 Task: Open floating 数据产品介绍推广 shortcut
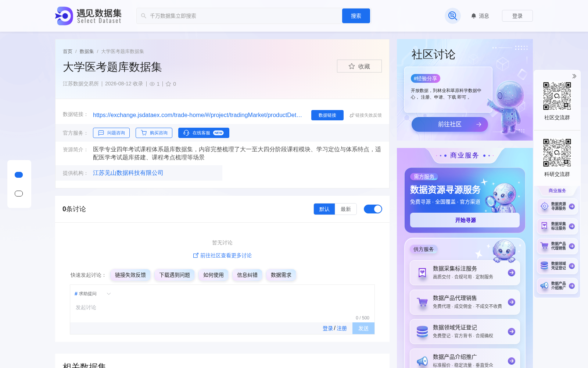tap(557, 286)
